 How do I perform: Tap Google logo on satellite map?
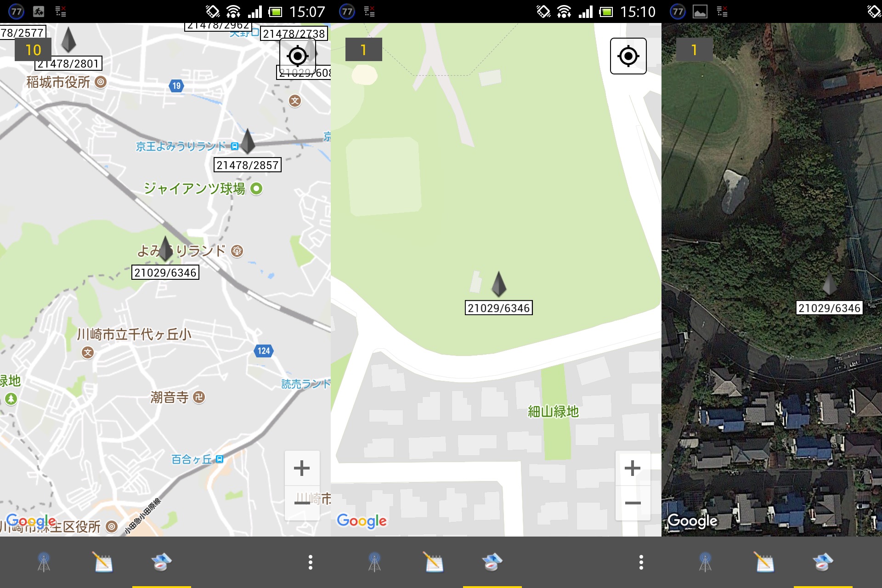pyautogui.click(x=692, y=520)
